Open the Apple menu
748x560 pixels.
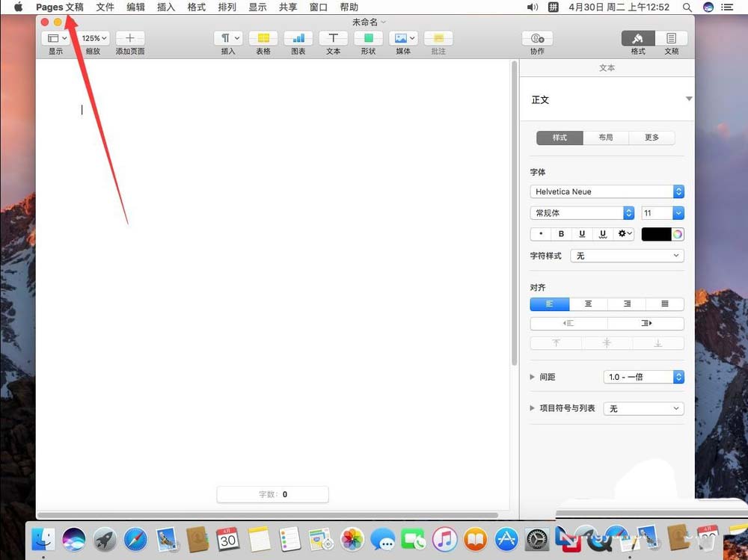18,7
